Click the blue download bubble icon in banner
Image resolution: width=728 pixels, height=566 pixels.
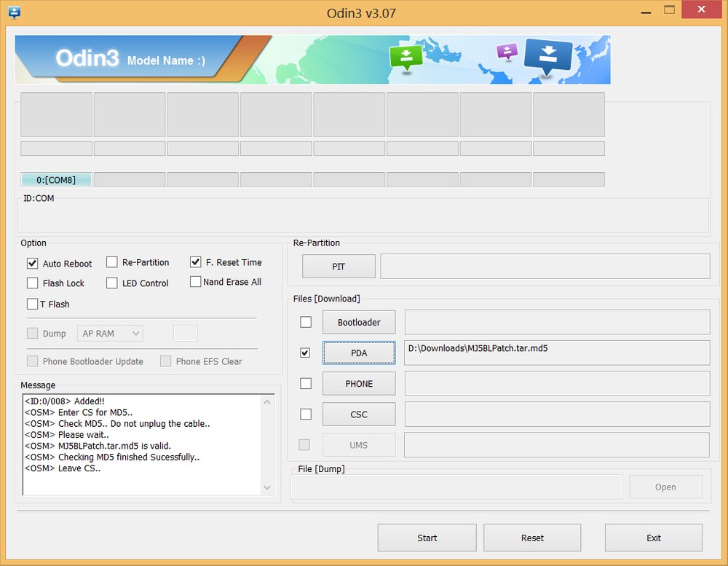(547, 55)
